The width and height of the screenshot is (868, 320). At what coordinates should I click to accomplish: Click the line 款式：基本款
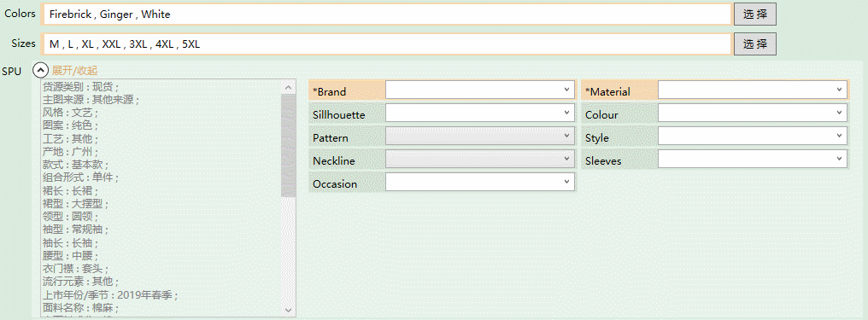76,165
